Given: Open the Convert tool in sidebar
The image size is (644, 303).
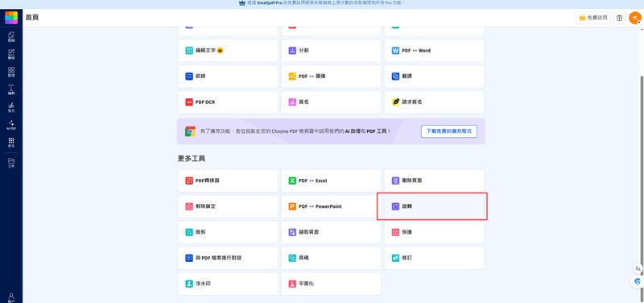Looking at the screenshot, I should click(x=11, y=54).
